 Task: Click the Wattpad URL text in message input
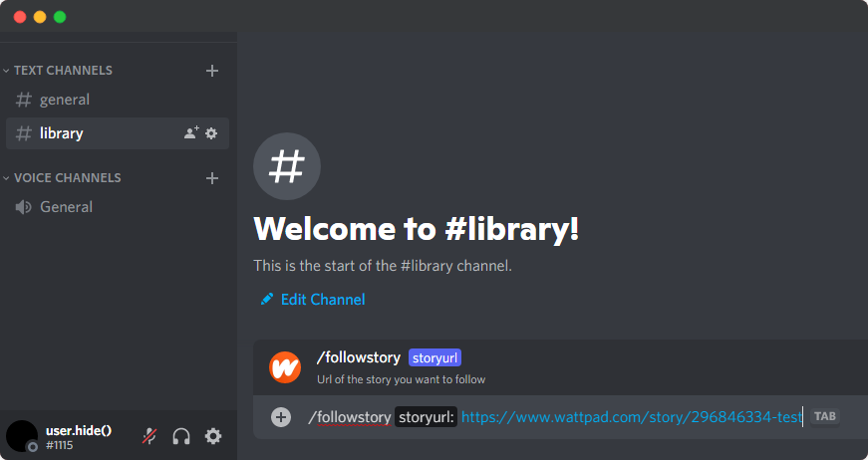(x=630, y=417)
